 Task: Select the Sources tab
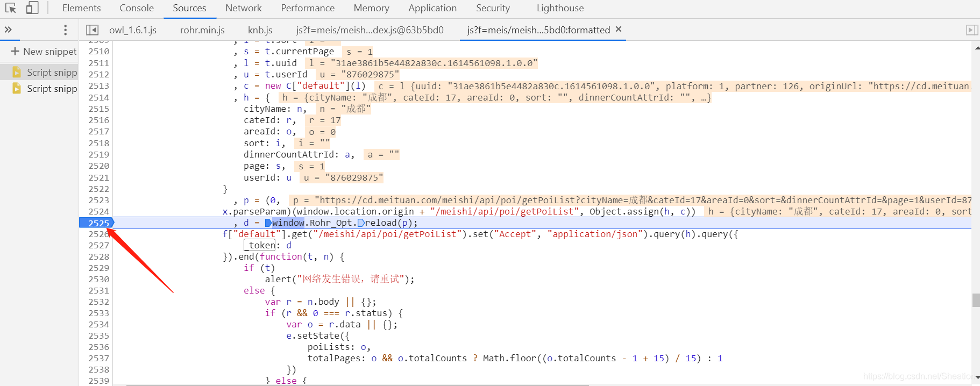[x=189, y=8]
